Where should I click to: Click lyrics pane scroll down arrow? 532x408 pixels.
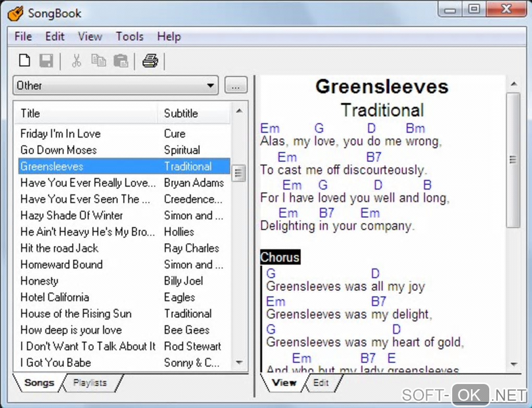(514, 364)
